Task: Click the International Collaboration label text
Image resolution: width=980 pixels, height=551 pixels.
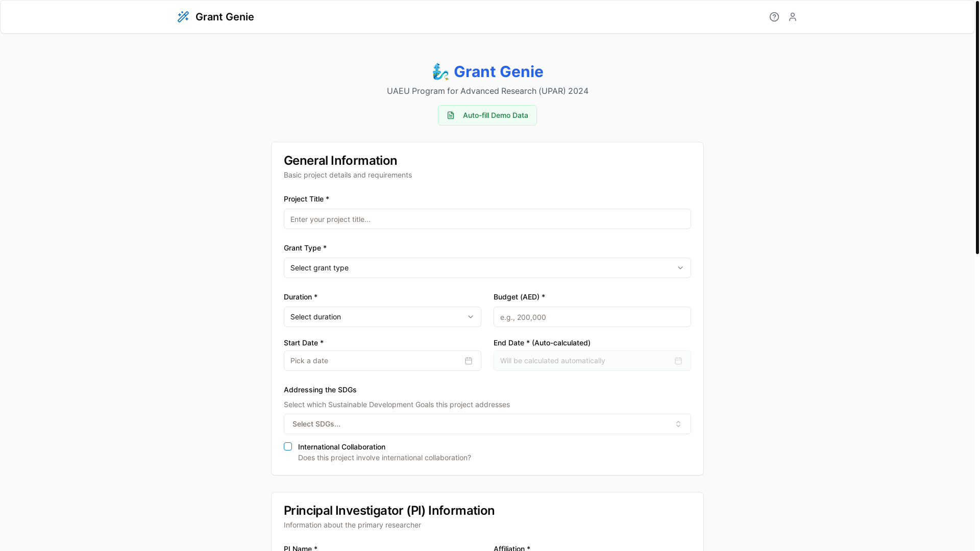Action: coord(341,447)
